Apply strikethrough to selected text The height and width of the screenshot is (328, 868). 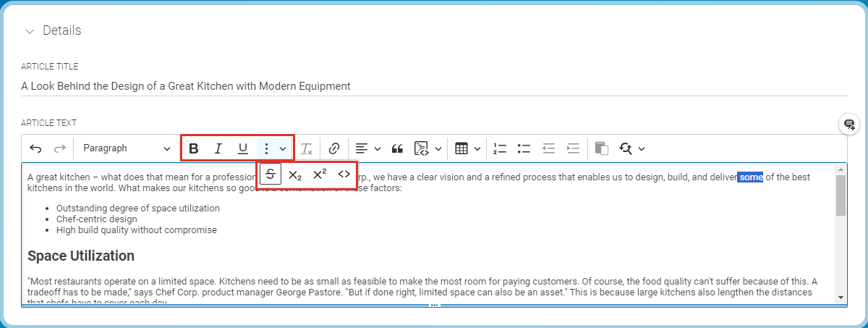click(271, 174)
